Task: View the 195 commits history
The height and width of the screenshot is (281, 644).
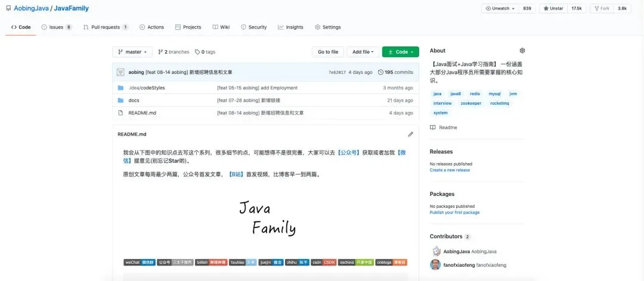Action: [395, 72]
